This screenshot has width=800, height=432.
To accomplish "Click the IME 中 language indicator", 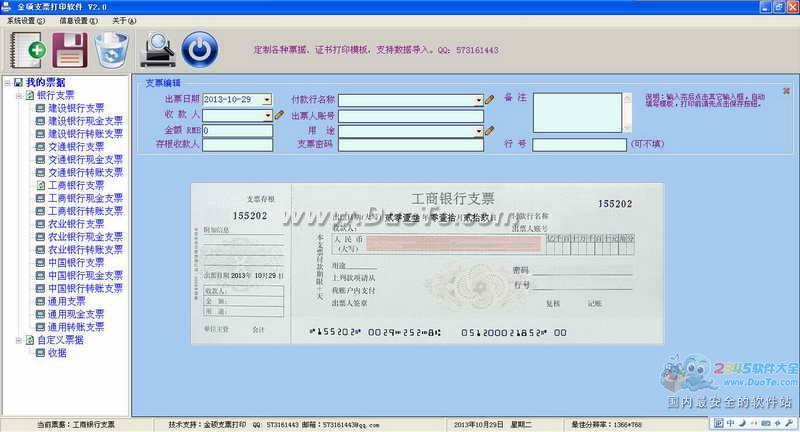I will 730,423.
